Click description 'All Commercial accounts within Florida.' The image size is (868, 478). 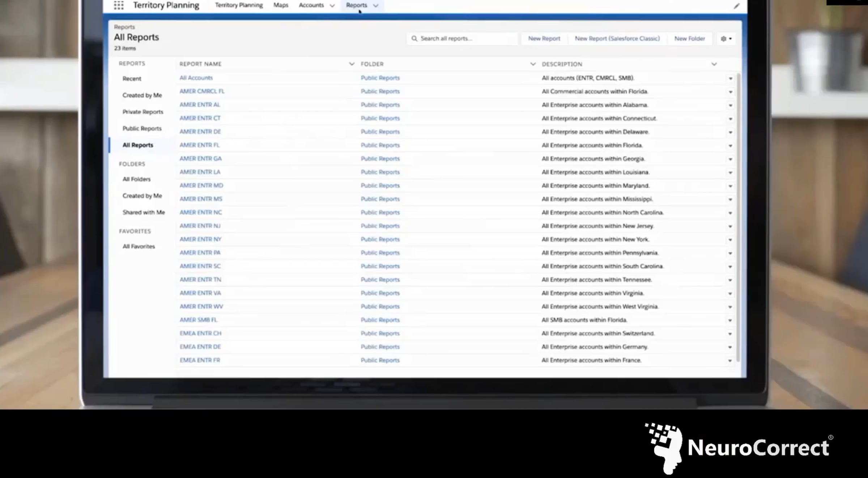[595, 91]
